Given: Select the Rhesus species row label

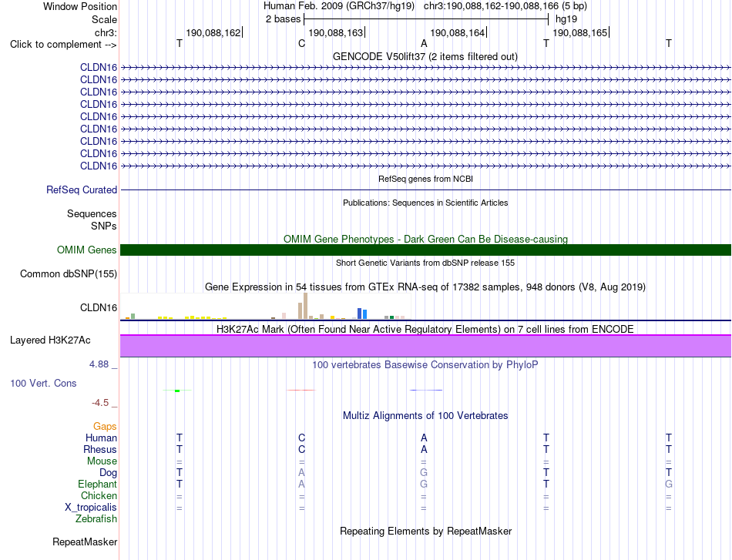Looking at the screenshot, I should pyautogui.click(x=100, y=449).
